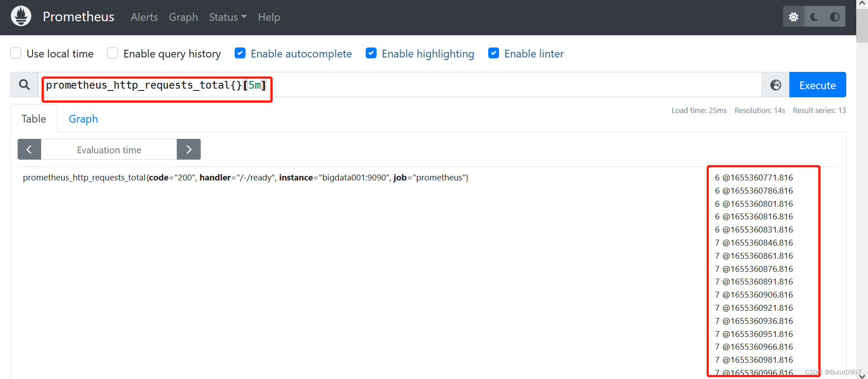The width and height of the screenshot is (868, 379).
Task: Switch to dark theme moon icon
Action: pos(814,17)
